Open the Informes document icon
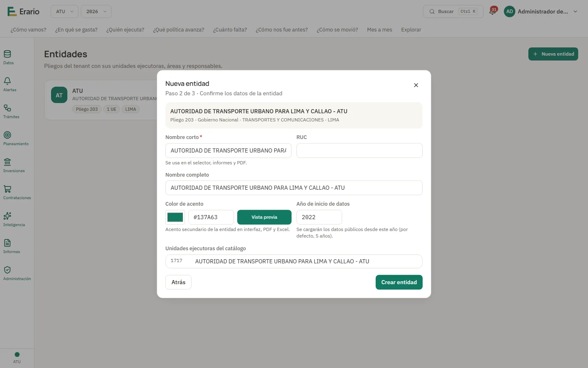The width and height of the screenshot is (588, 368). click(x=7, y=243)
